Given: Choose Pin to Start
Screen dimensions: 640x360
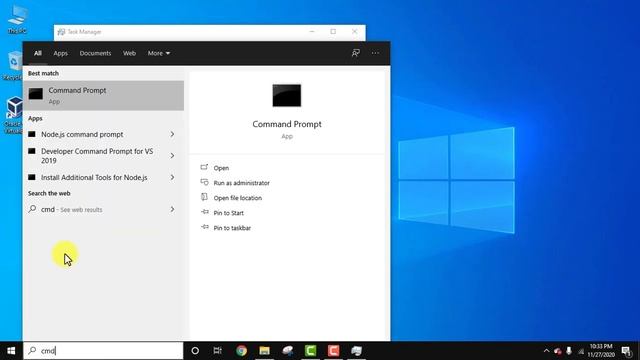Looking at the screenshot, I should [x=229, y=213].
